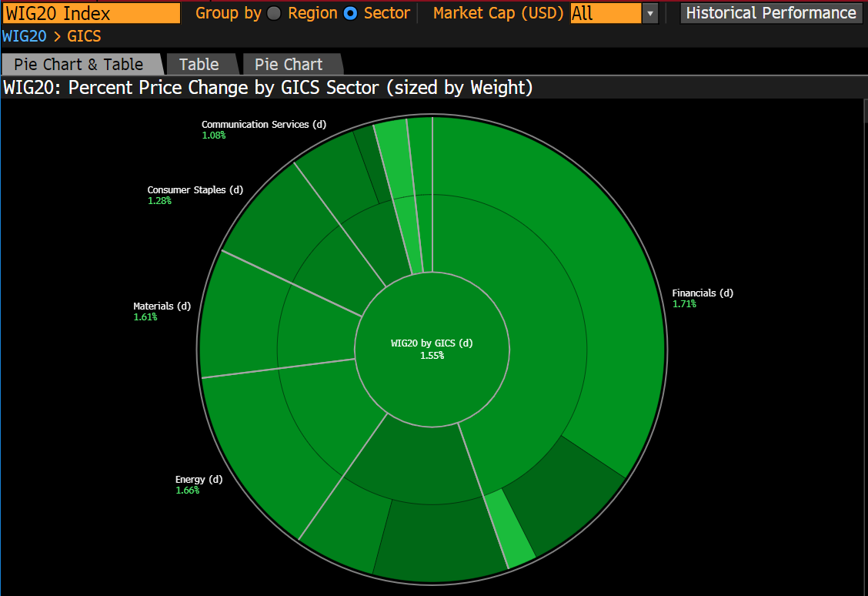Select the Region radio button
The height and width of the screenshot is (596, 868).
(x=274, y=13)
